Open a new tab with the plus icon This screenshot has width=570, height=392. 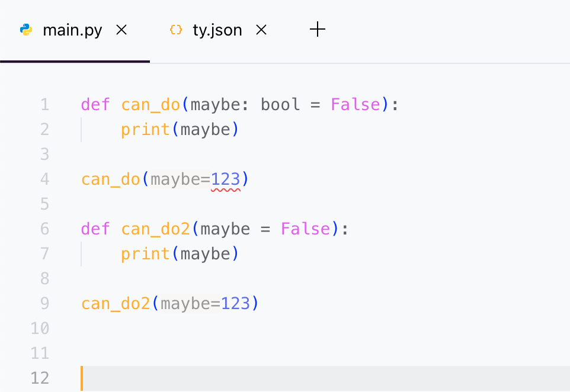coord(318,30)
